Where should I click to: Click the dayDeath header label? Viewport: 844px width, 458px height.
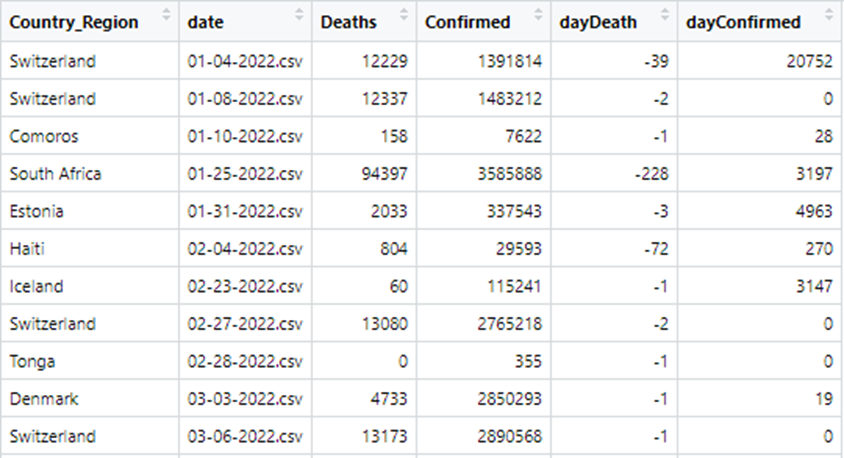click(x=598, y=22)
